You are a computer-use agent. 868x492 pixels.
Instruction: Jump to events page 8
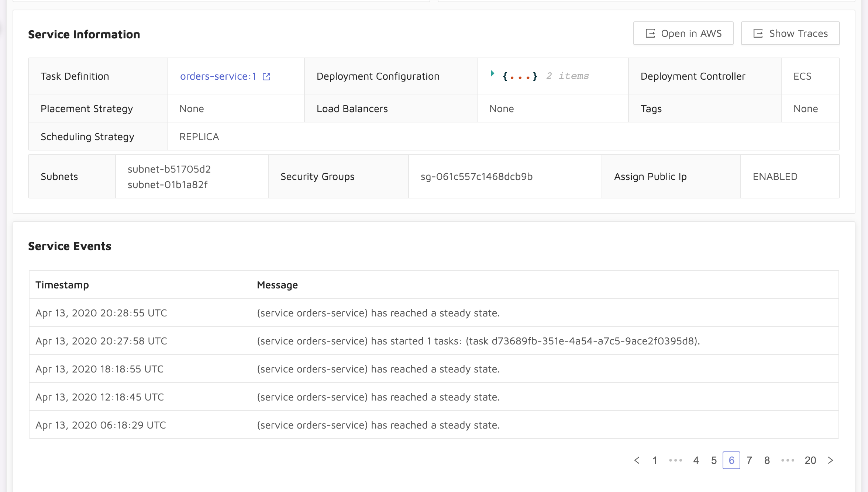767,460
